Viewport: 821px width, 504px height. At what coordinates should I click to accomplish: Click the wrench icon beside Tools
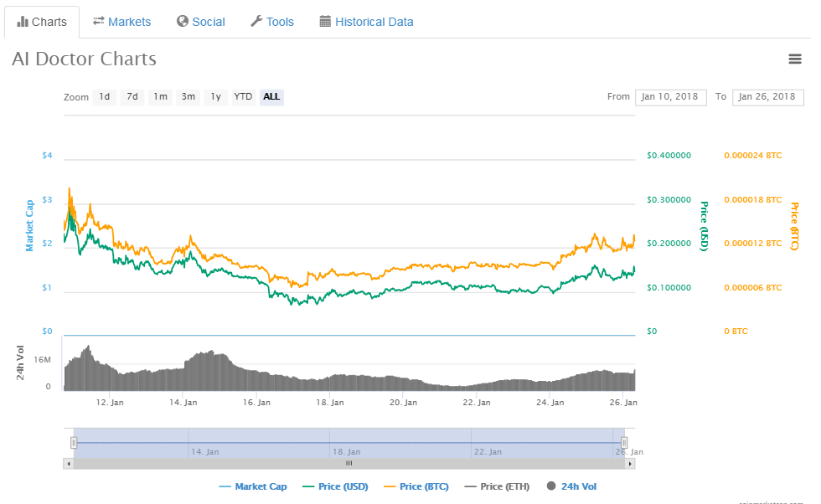coord(256,21)
